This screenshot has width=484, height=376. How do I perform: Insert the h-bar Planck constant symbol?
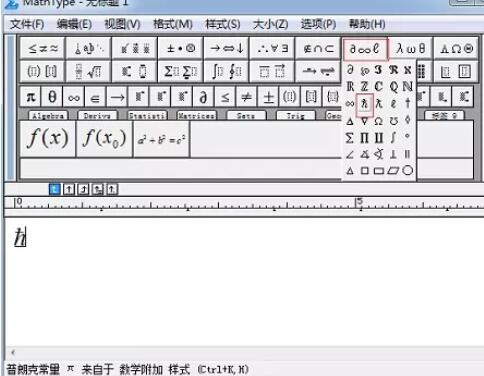point(364,104)
